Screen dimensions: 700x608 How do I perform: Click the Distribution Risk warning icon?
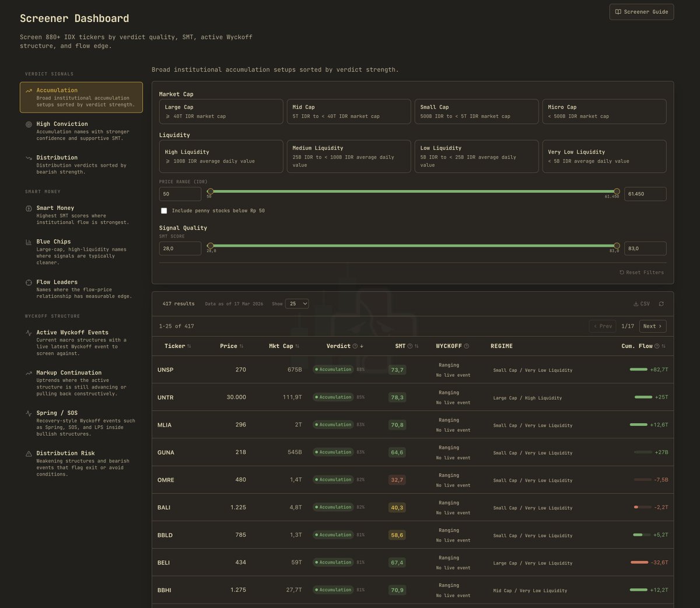coord(29,453)
